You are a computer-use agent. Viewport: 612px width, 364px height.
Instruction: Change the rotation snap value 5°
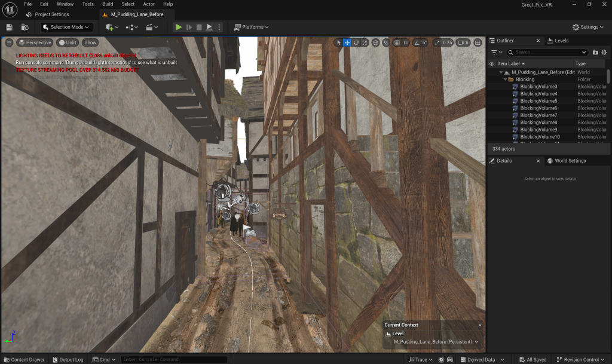click(x=425, y=42)
